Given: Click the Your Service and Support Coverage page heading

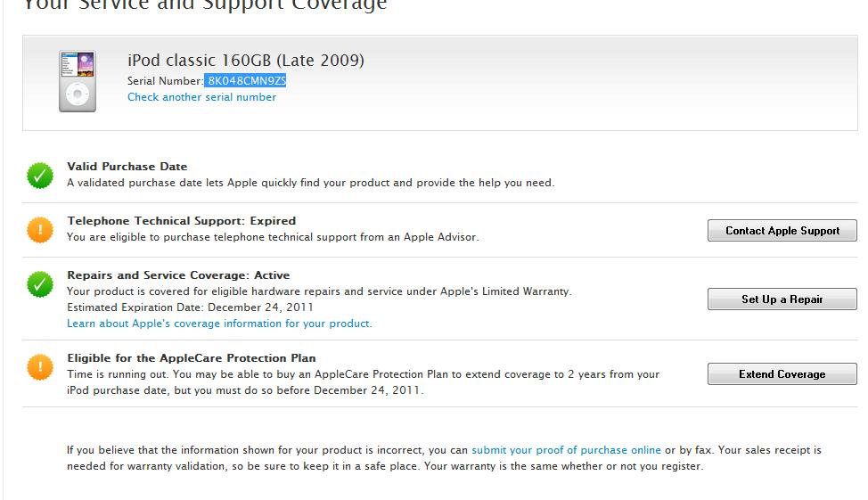Looking at the screenshot, I should coord(204,5).
